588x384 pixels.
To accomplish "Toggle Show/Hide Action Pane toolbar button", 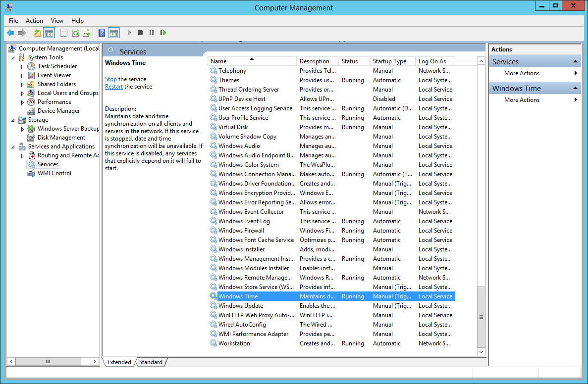I will click(113, 33).
